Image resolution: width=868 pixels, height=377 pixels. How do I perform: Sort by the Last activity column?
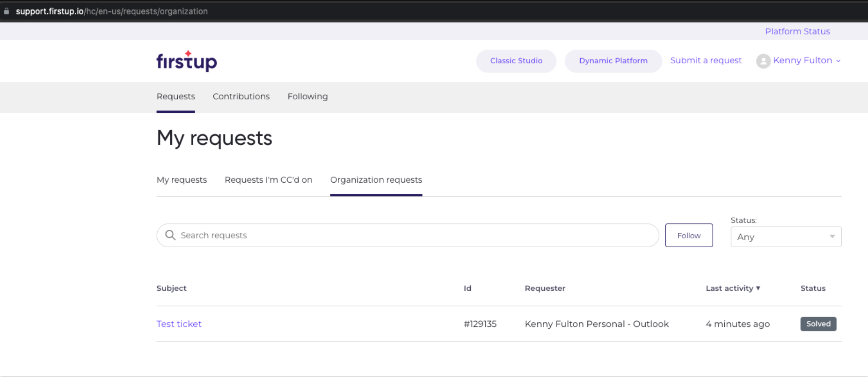click(733, 288)
